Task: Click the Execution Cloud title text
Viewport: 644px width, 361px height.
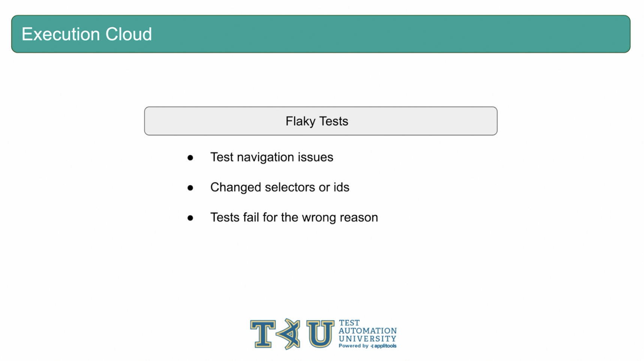Action: pyautogui.click(x=87, y=34)
